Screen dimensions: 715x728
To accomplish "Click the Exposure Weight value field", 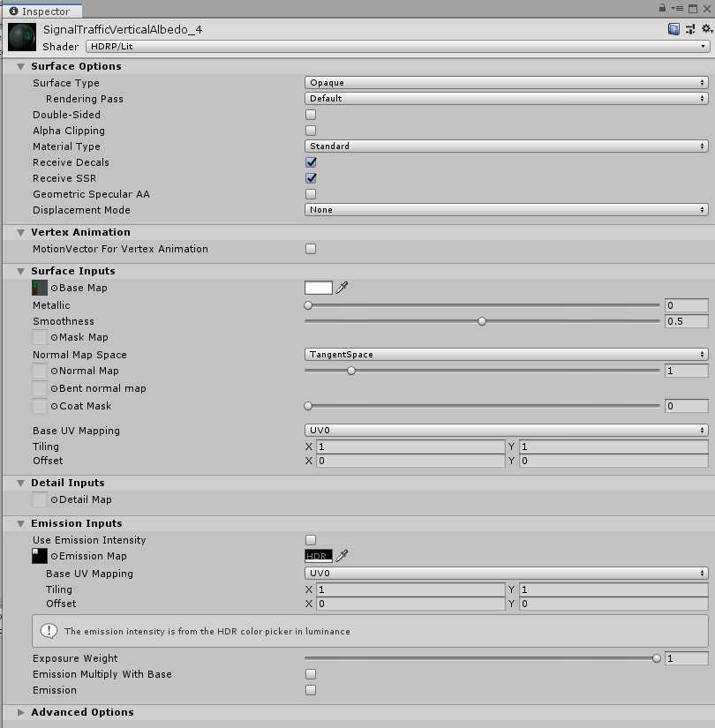I will click(686, 658).
